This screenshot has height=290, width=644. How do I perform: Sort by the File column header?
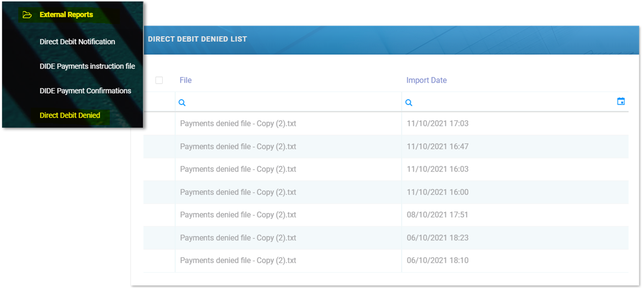(x=185, y=80)
